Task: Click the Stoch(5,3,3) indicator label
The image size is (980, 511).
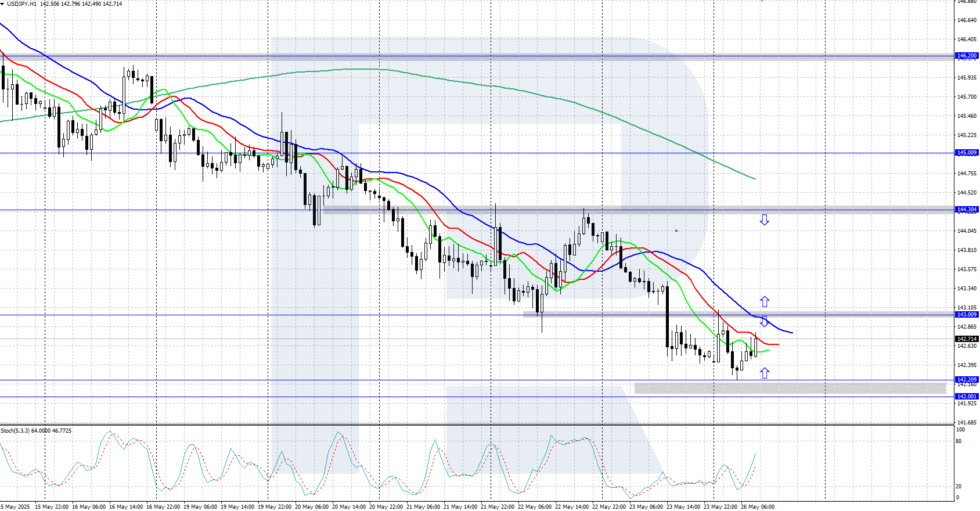Action: (36, 431)
